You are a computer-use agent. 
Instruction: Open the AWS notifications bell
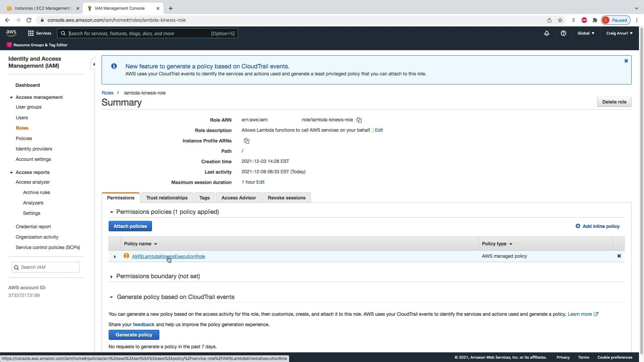tap(547, 33)
